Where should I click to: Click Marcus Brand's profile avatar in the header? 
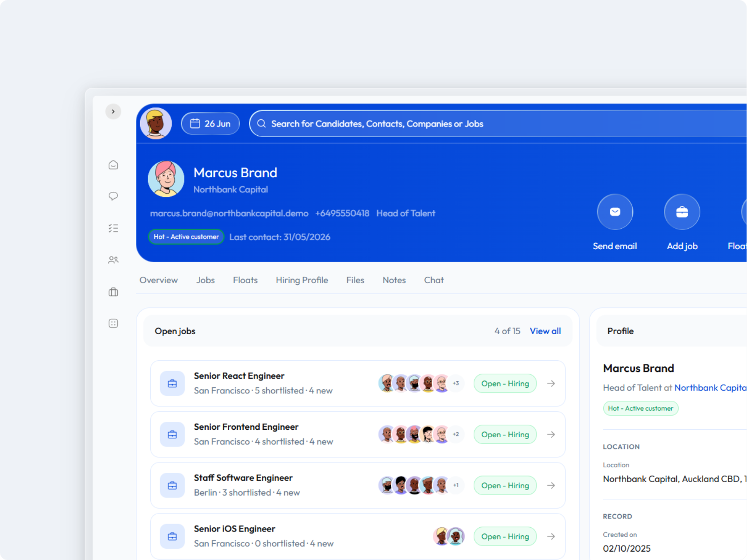[166, 179]
